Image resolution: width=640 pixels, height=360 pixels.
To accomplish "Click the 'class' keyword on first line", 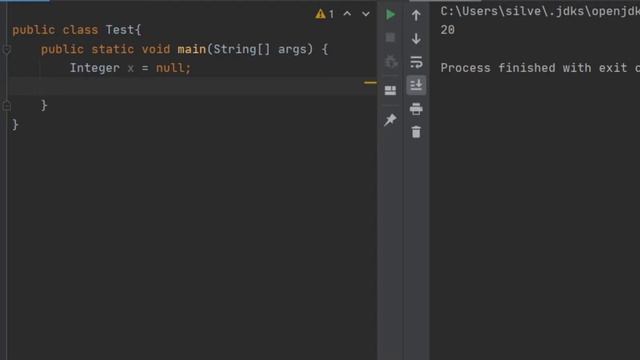I will pyautogui.click(x=80, y=30).
